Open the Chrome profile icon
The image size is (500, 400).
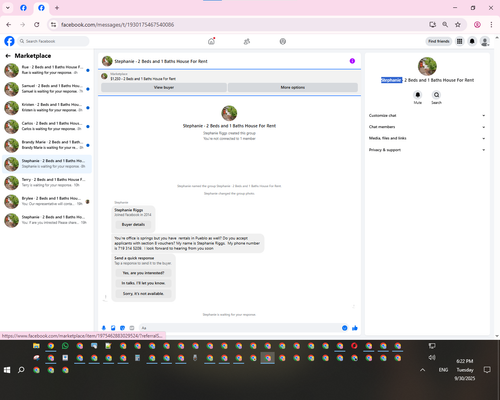coord(477,25)
